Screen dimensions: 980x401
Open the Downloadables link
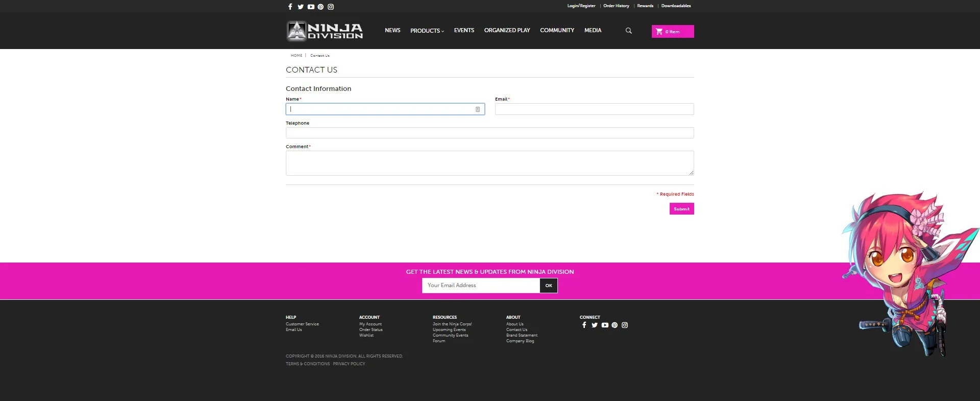(x=676, y=6)
